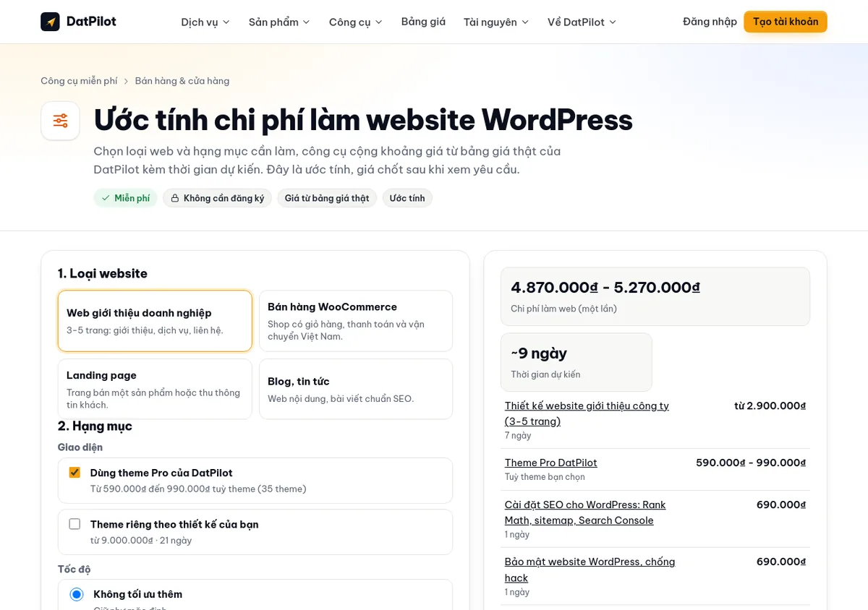
Task: Go to Công cụ miễn phí breadcrumb
Action: pos(79,81)
